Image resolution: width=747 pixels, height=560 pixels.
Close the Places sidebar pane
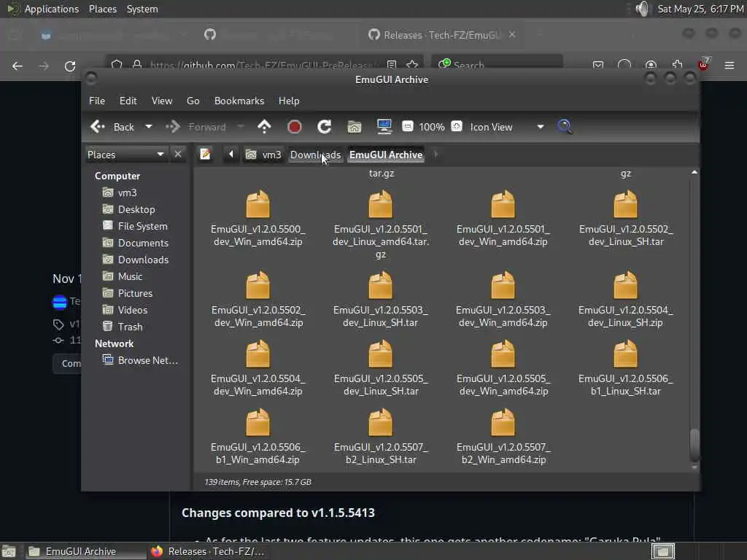[178, 155]
